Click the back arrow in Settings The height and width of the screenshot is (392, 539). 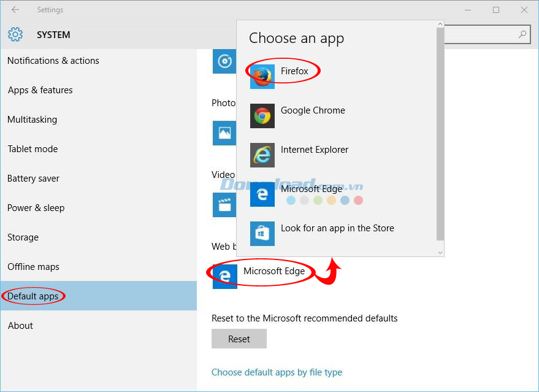coord(15,9)
